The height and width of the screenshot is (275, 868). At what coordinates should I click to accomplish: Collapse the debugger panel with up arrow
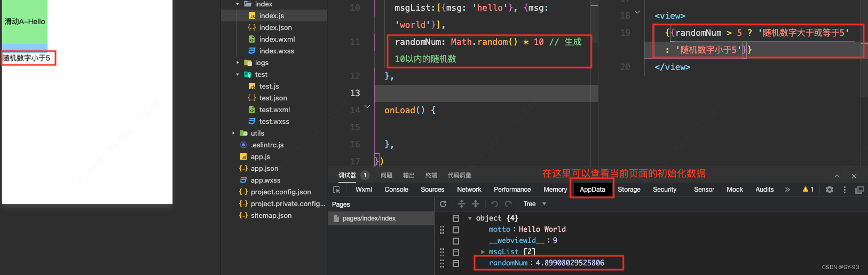pyautogui.click(x=837, y=176)
